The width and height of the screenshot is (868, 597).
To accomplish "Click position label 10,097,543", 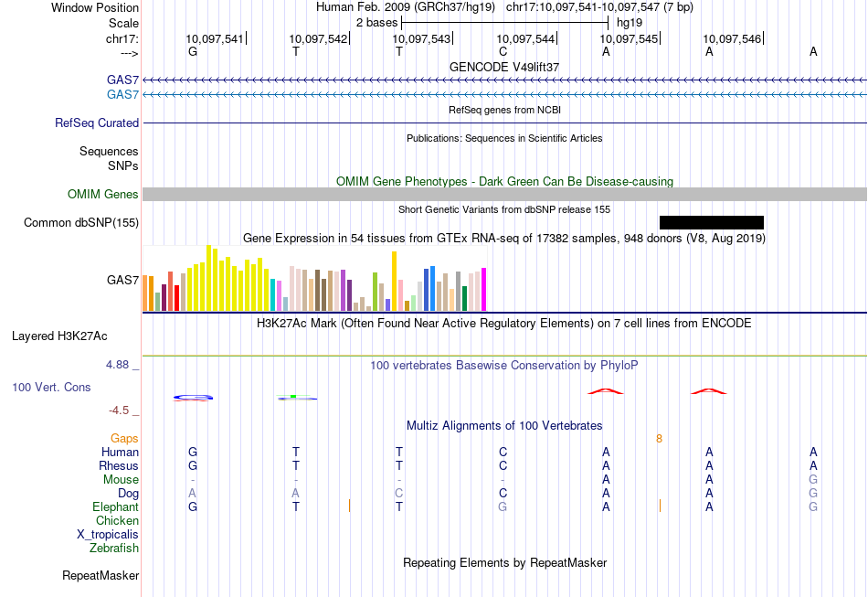I will pos(422,38).
